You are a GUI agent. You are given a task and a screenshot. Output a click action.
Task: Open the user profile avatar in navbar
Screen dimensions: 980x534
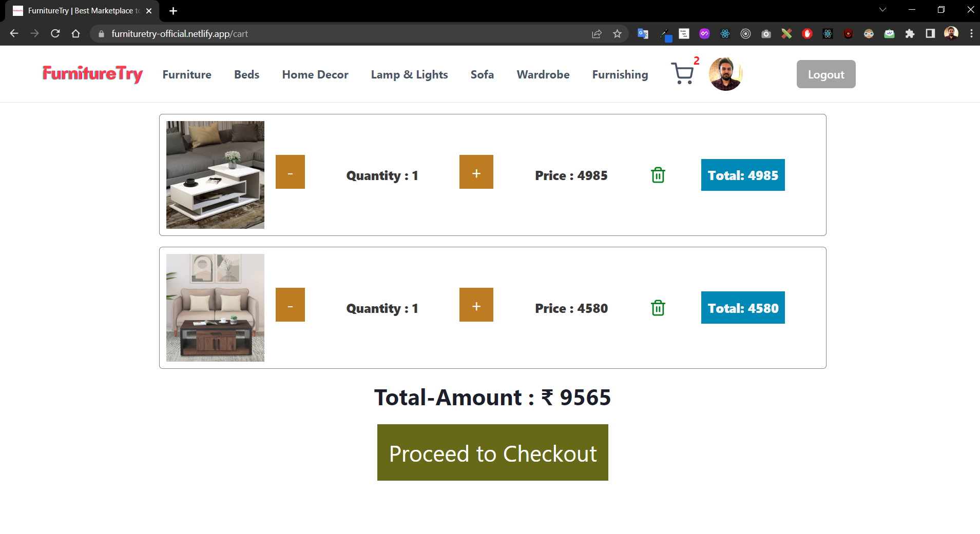pyautogui.click(x=725, y=73)
